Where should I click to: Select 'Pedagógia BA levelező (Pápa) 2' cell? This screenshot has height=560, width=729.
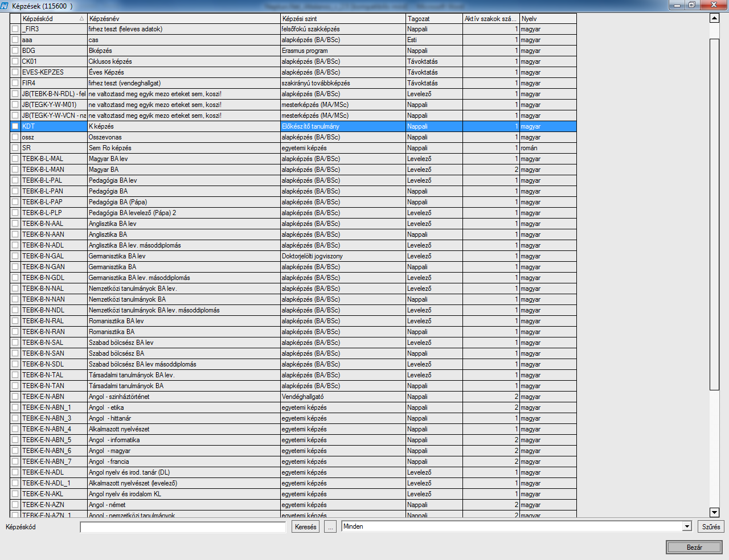[x=184, y=213]
